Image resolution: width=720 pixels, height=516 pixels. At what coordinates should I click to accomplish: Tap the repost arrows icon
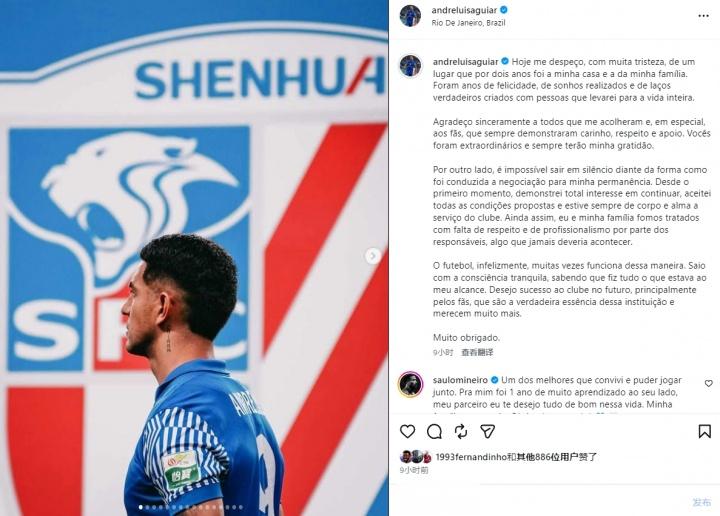[x=461, y=432]
